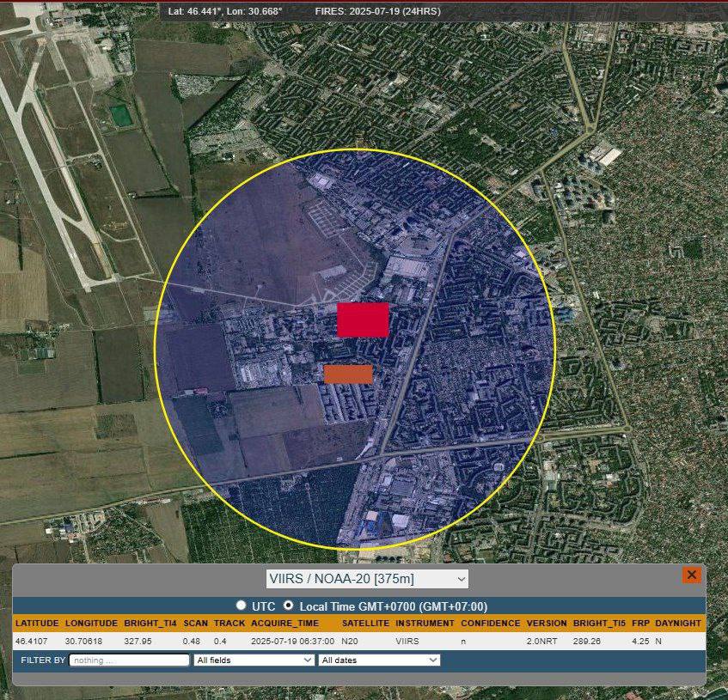The image size is (728, 700).
Task: Select the Local Time GMT+0700 option
Action: click(289, 606)
